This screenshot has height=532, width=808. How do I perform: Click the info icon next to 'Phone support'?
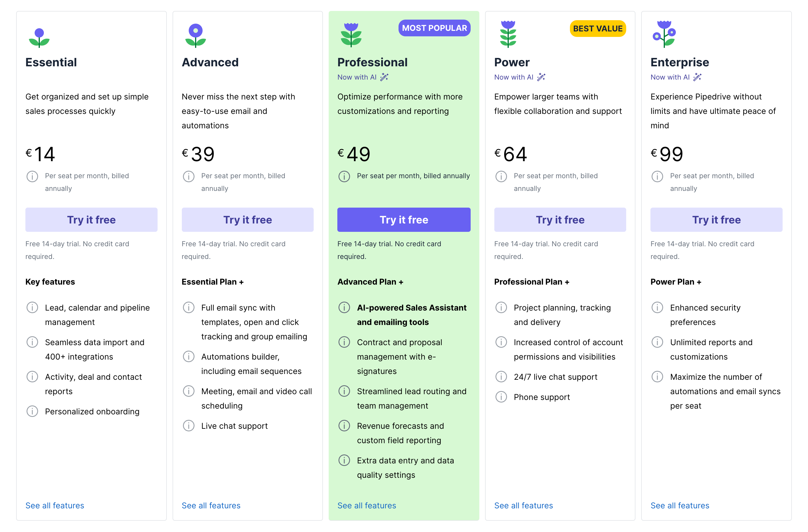pyautogui.click(x=501, y=397)
